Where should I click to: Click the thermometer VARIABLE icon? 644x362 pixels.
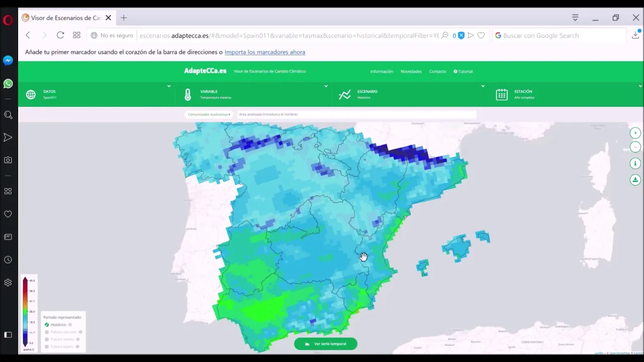188,95
